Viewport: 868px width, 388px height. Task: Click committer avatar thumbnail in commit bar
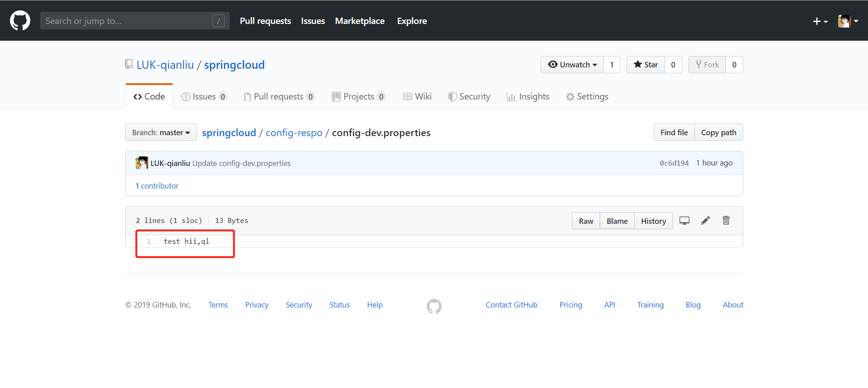pyautogui.click(x=142, y=163)
